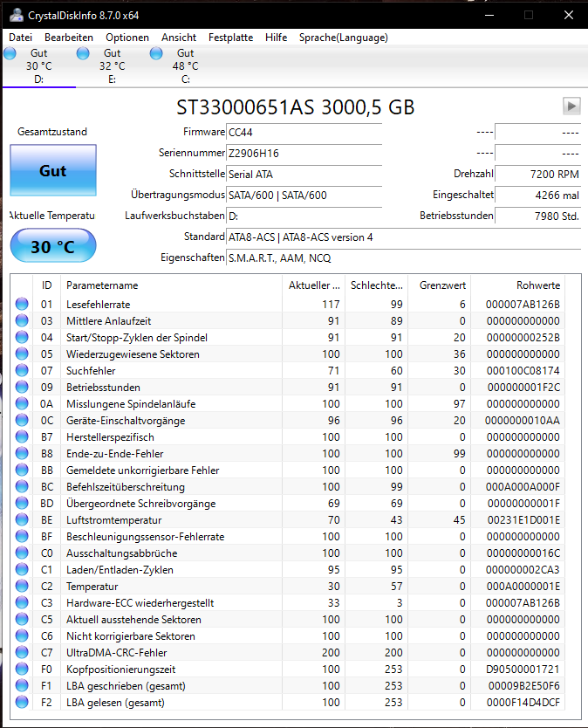Viewport: 588px width, 728px height.
Task: Click the Drehzahl value 7200 RPM
Action: click(x=538, y=174)
